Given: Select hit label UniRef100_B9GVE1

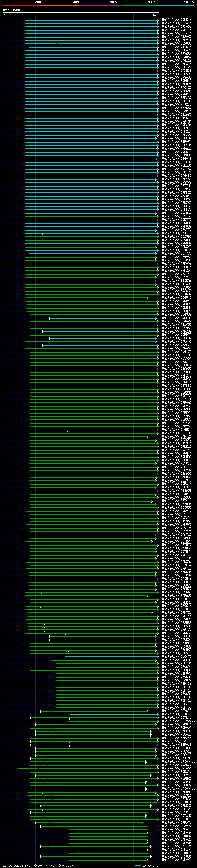Looking at the screenshot, I should (x=177, y=775).
